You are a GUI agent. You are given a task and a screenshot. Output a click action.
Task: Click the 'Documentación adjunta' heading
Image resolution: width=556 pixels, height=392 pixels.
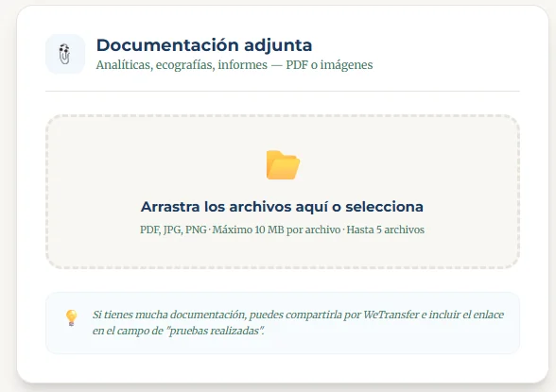coord(204,45)
